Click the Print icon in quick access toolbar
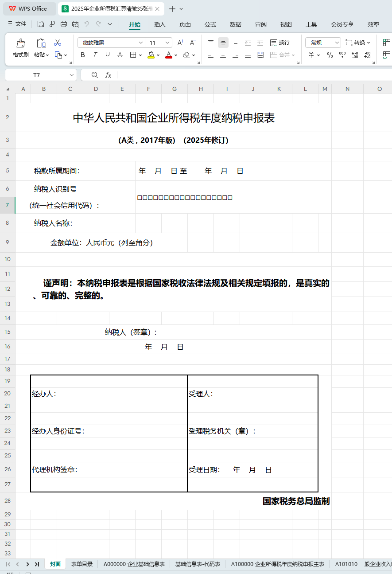The image size is (392, 574). tap(64, 24)
